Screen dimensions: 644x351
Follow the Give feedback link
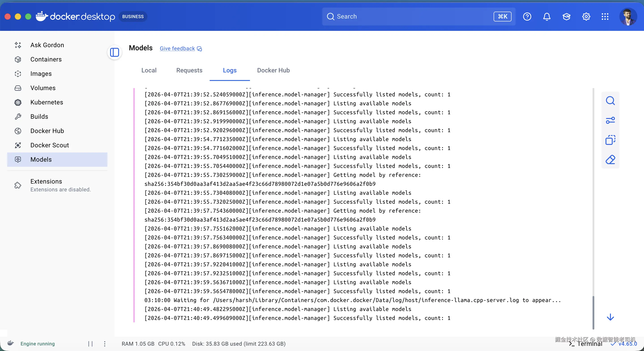[x=181, y=49]
